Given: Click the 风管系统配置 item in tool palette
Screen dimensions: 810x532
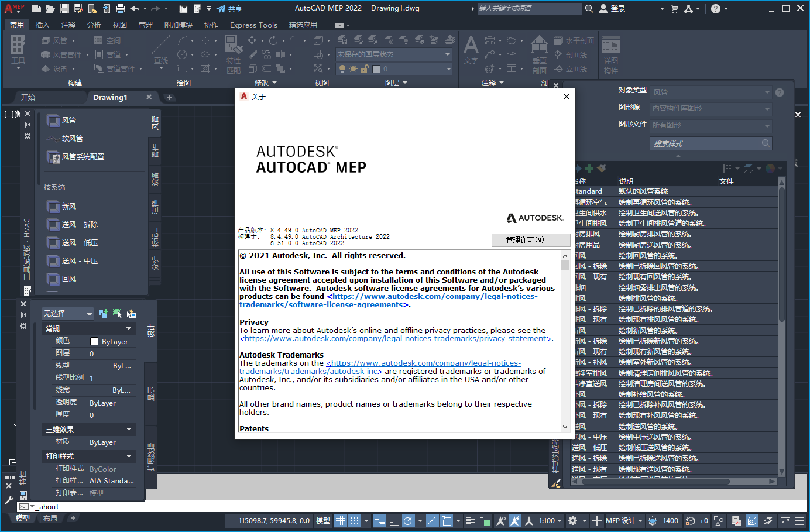Looking at the screenshot, I should (84, 157).
